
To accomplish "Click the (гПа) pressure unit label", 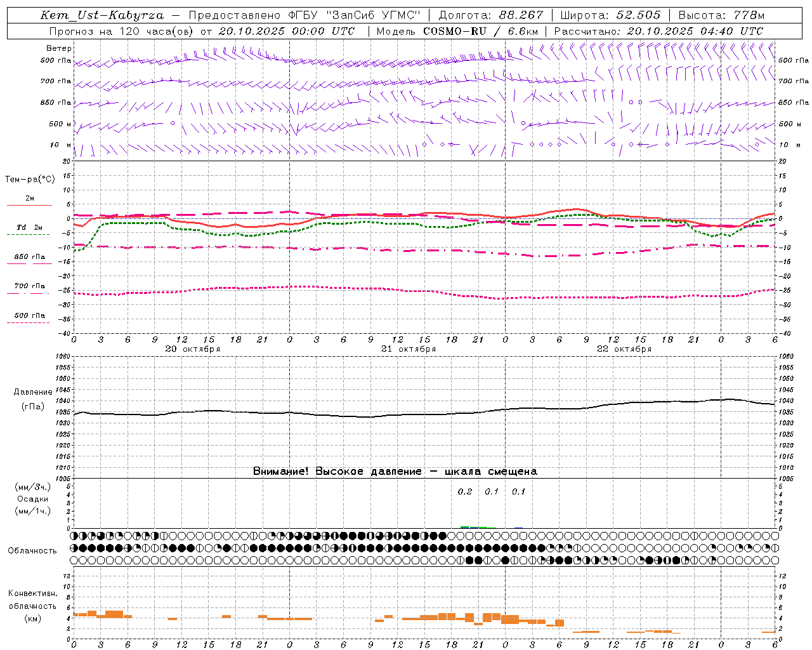I will pos(33,407).
